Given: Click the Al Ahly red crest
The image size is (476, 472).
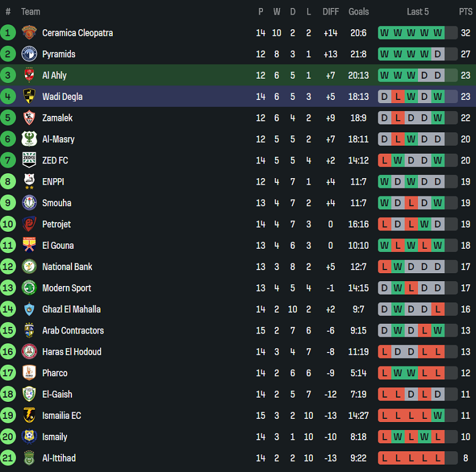Looking at the screenshot, I should tap(29, 76).
